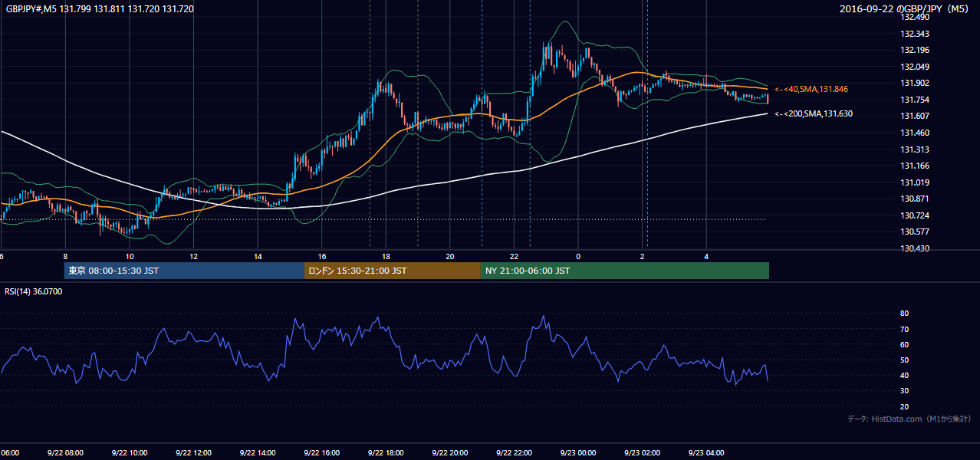
Task: Click price axis value 132.343
Action: 915,34
